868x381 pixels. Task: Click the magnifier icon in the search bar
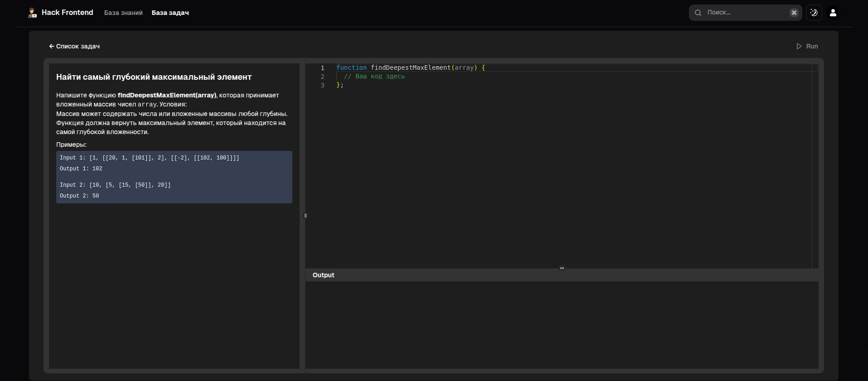coord(698,13)
